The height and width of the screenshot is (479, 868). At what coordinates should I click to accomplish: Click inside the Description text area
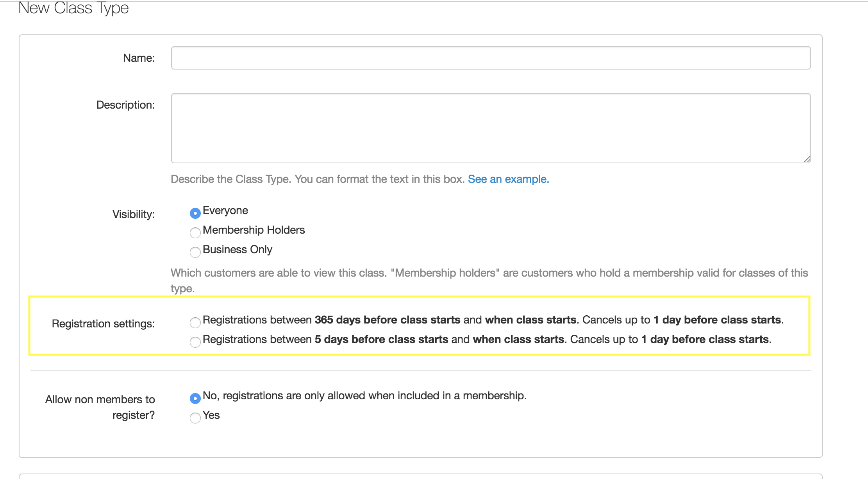491,128
